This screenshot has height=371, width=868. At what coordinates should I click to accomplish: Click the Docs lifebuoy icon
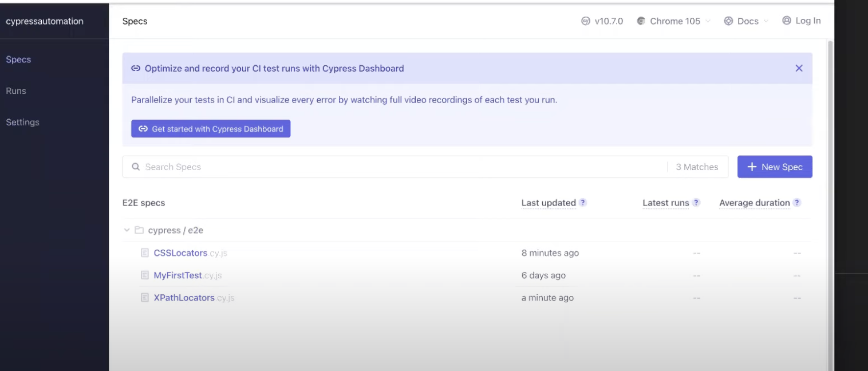pos(728,21)
